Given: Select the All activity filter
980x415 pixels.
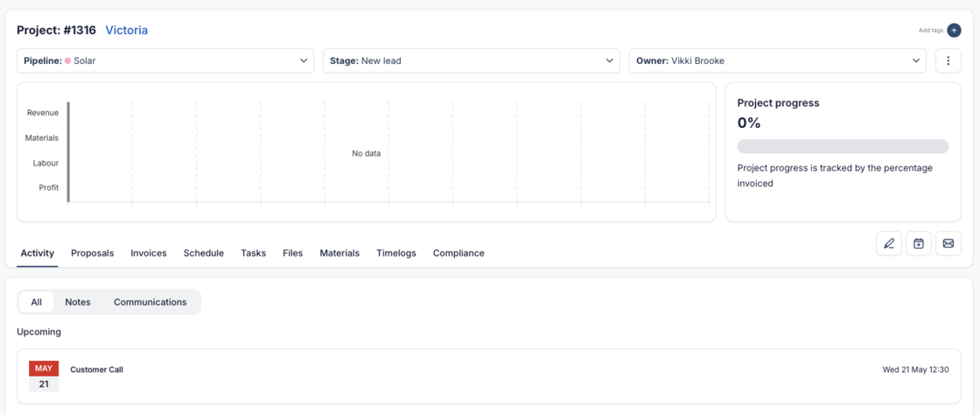Looking at the screenshot, I should click(37, 302).
